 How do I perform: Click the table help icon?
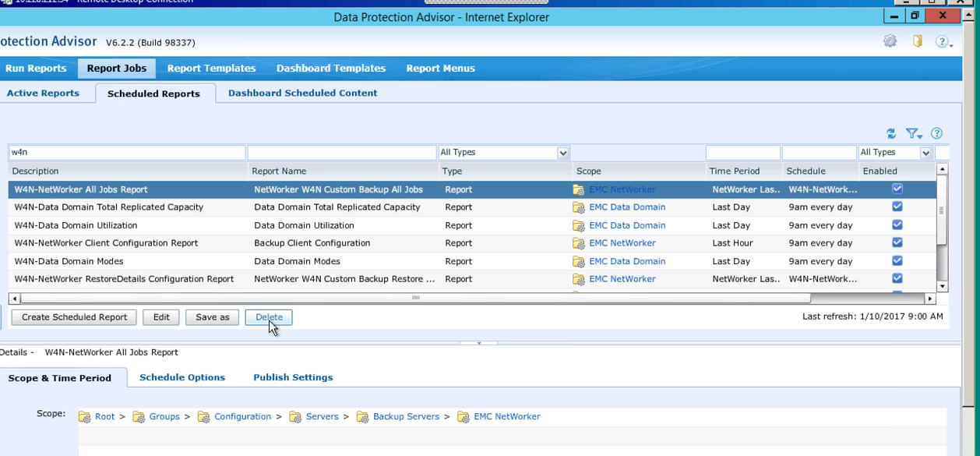pyautogui.click(x=937, y=133)
